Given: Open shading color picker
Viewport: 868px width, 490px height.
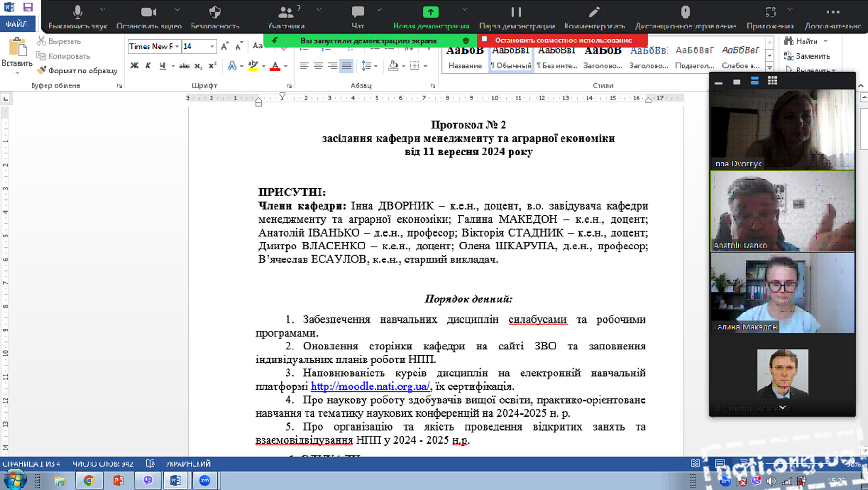Looking at the screenshot, I should point(393,66).
